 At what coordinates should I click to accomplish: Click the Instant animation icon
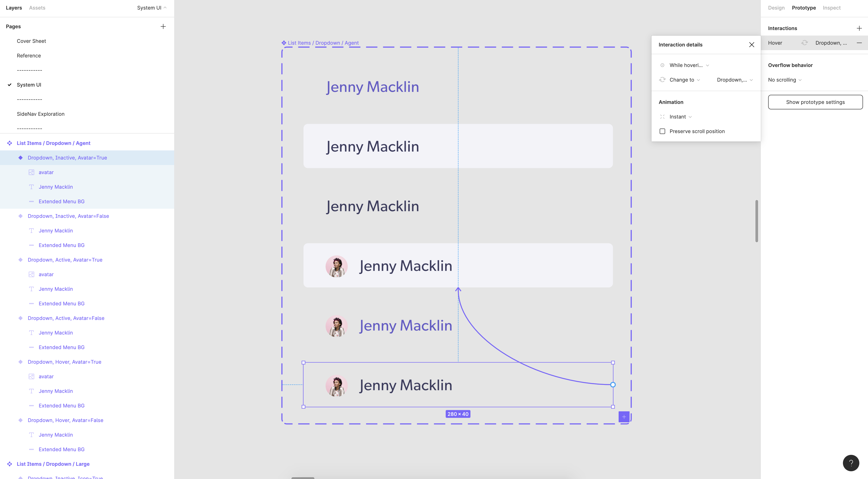pos(662,116)
